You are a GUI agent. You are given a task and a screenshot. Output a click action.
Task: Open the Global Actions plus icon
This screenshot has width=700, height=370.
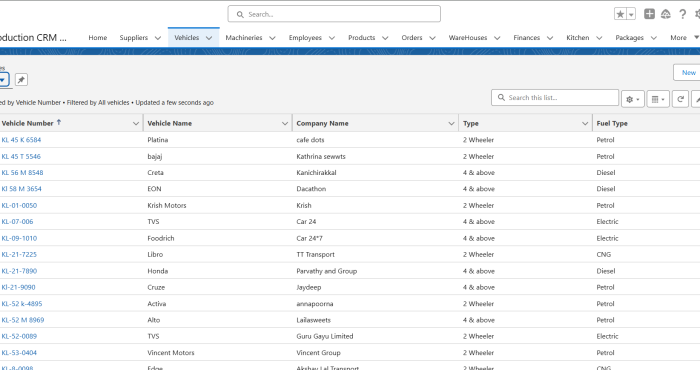(x=649, y=14)
